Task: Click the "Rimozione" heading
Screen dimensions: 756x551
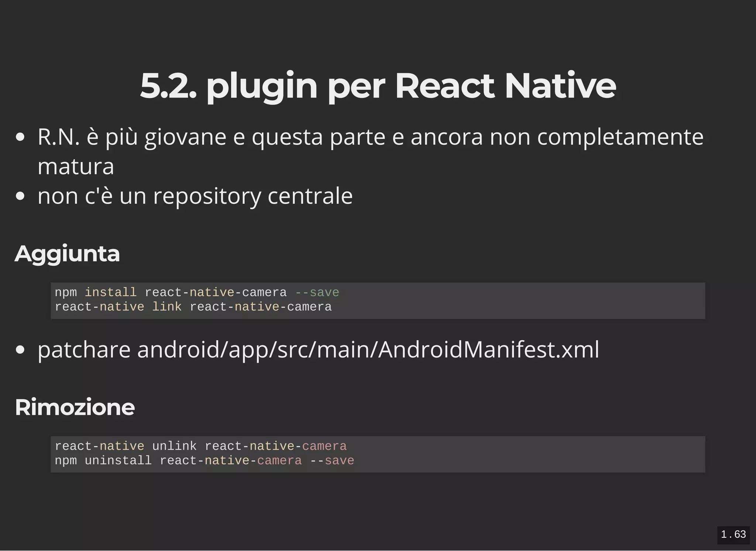Action: coord(75,407)
